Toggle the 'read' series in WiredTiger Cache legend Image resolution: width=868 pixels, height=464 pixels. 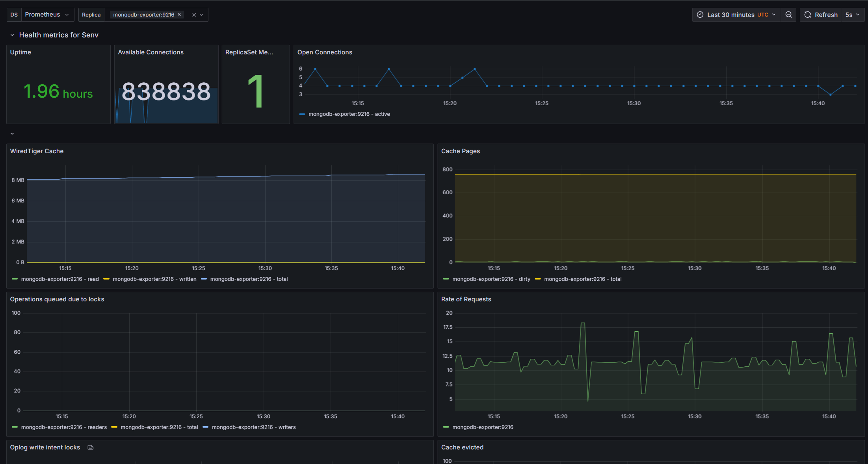(x=60, y=279)
